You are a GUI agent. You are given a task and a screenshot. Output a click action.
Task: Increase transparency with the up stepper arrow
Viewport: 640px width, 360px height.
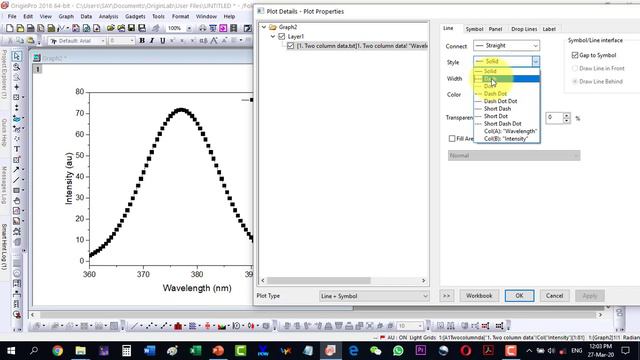click(x=567, y=116)
